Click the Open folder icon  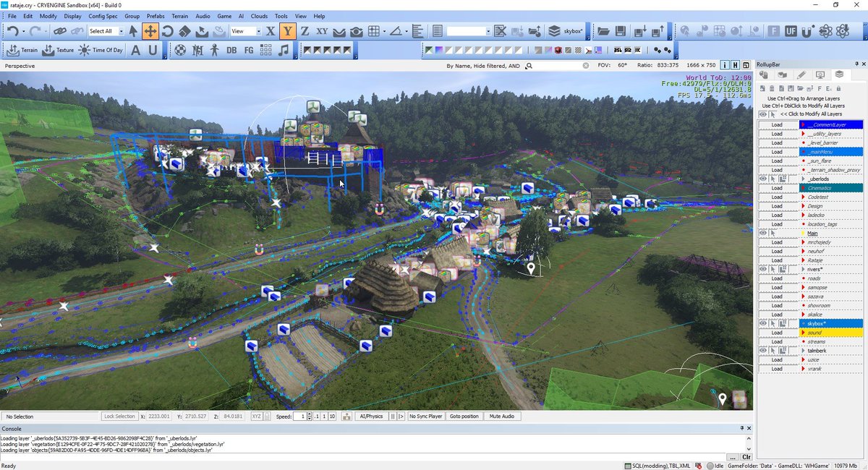tap(603, 31)
